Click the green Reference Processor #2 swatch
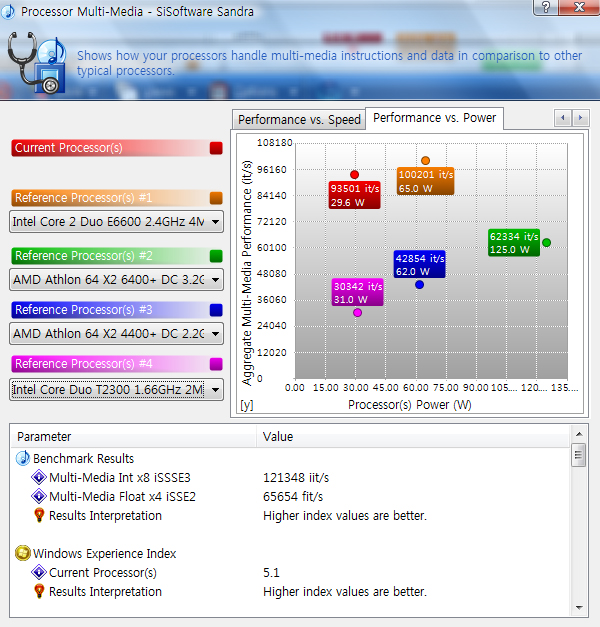This screenshot has width=600, height=627. [x=216, y=256]
